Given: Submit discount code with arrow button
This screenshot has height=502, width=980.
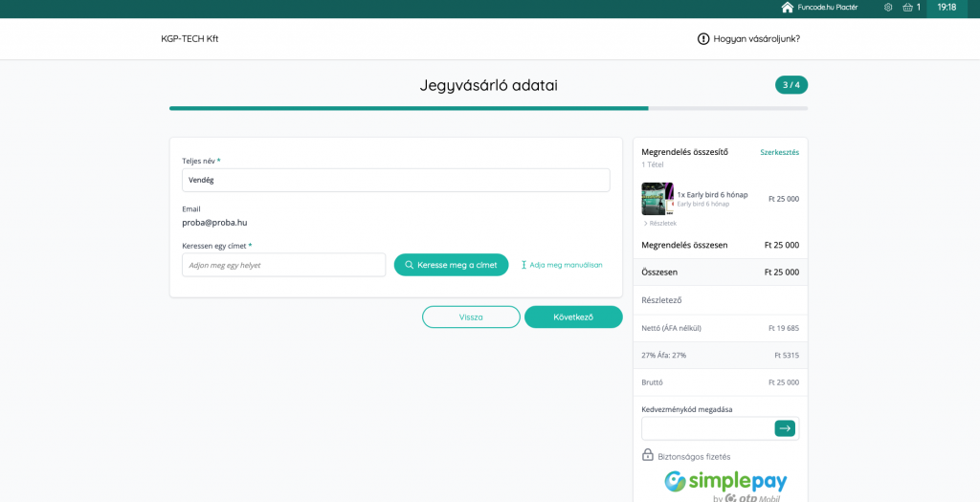Looking at the screenshot, I should click(785, 428).
